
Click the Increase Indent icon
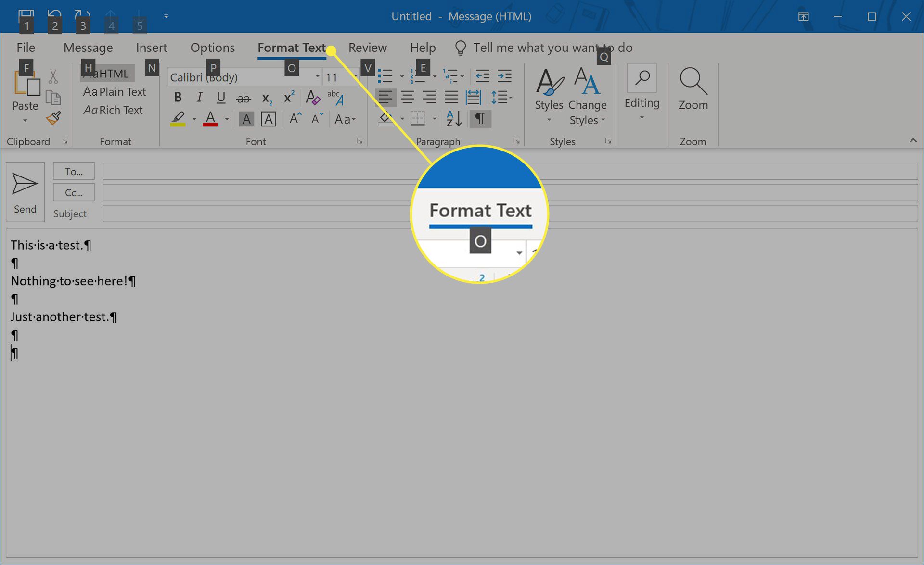click(x=504, y=76)
